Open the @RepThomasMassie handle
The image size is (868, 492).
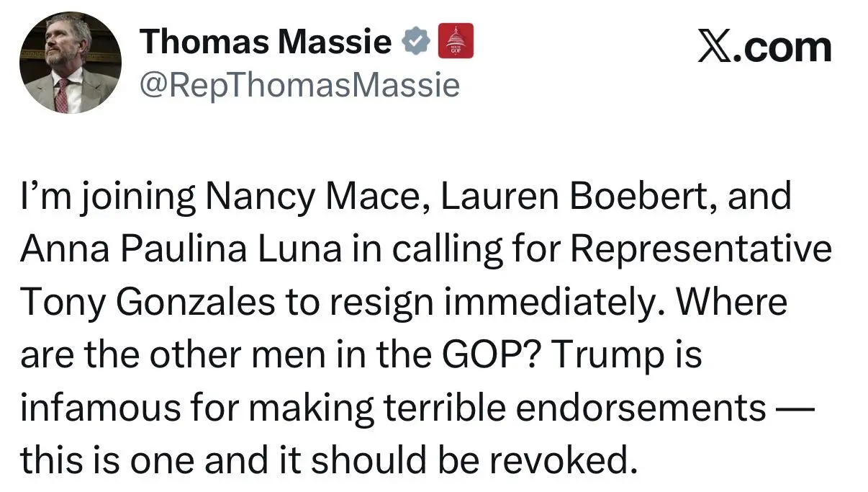(299, 85)
